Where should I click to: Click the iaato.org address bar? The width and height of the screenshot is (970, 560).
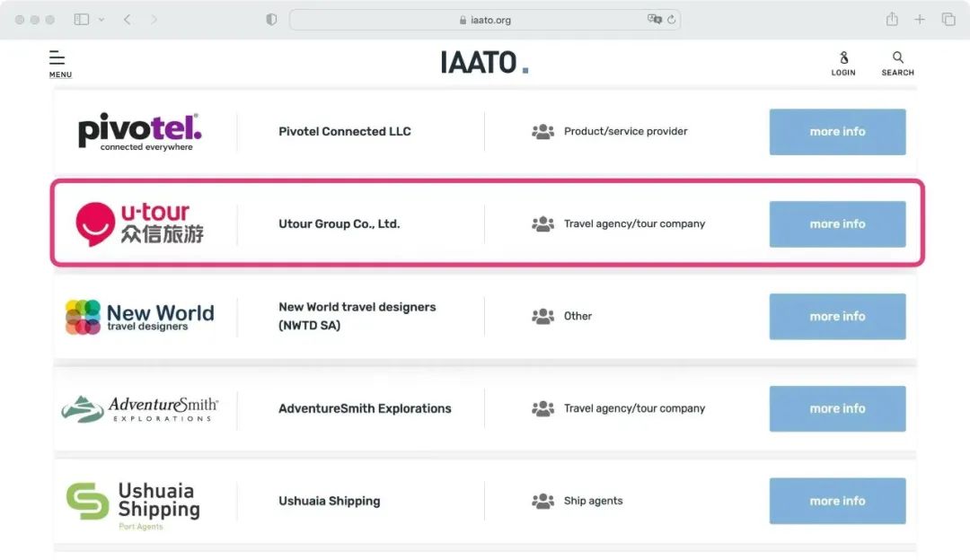coord(485,20)
